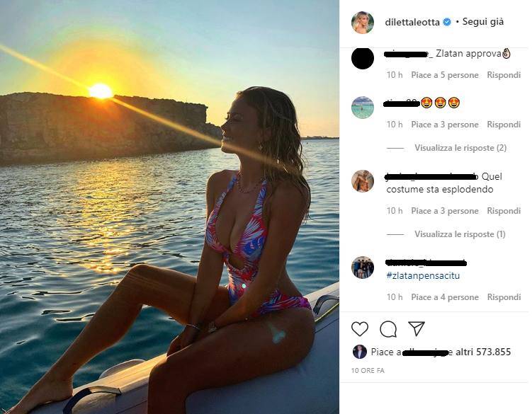Expand 'Visualizza le risposte (1)'

460,234
